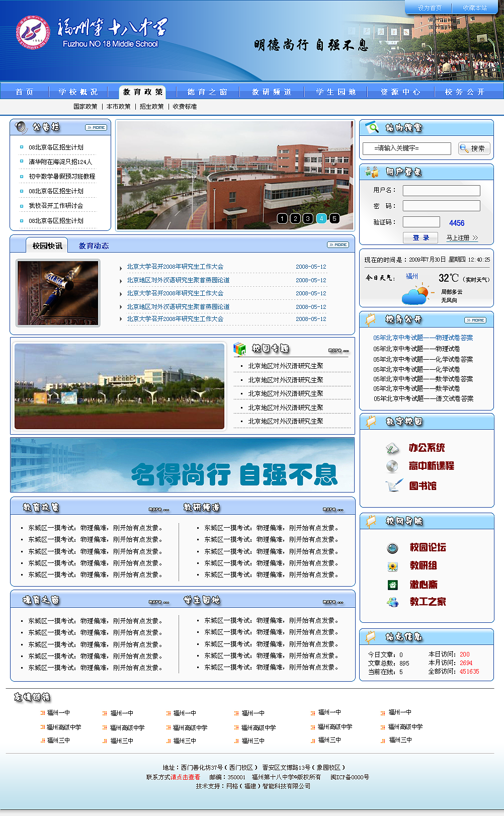
Task: Click MORE button in 公告栏 panel
Action: point(96,127)
